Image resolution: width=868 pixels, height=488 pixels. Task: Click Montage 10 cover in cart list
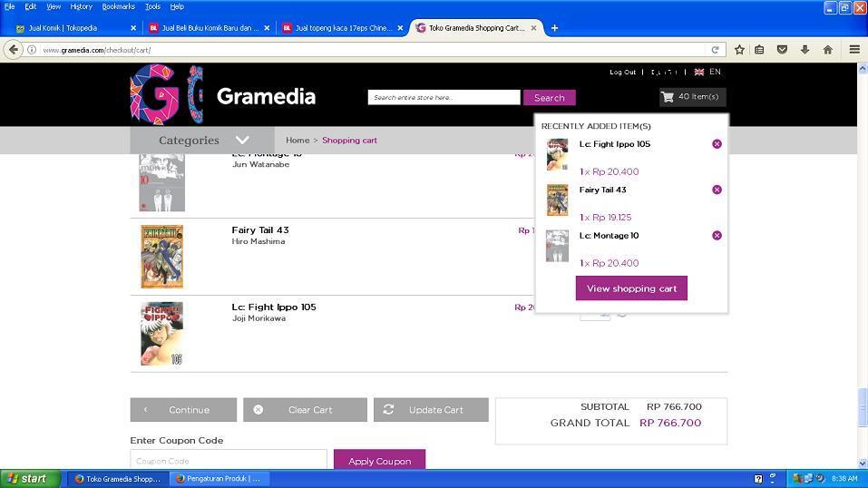coord(161,183)
